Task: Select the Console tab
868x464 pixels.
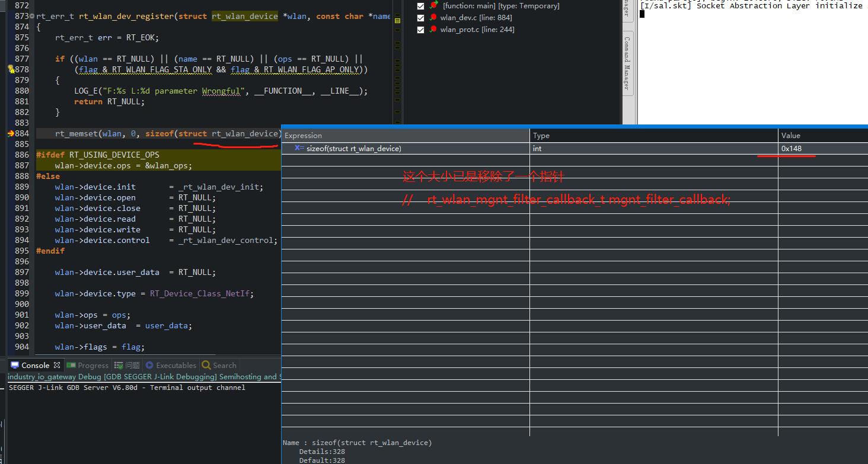Action: point(34,365)
